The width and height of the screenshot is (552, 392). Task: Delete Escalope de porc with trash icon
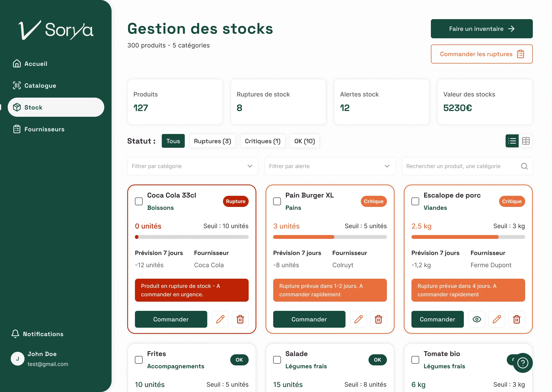pos(517,319)
